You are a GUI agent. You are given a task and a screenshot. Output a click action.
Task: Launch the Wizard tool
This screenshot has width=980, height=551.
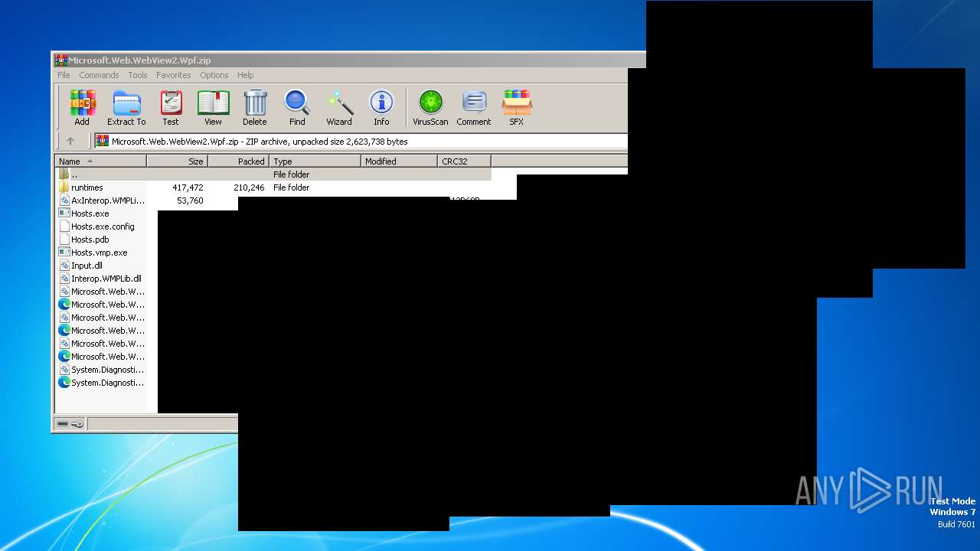[339, 108]
